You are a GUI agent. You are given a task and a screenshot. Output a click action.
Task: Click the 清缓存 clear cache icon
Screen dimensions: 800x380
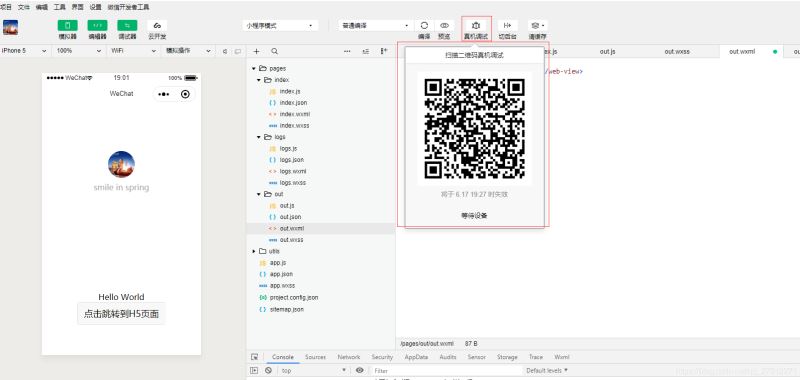tap(537, 26)
